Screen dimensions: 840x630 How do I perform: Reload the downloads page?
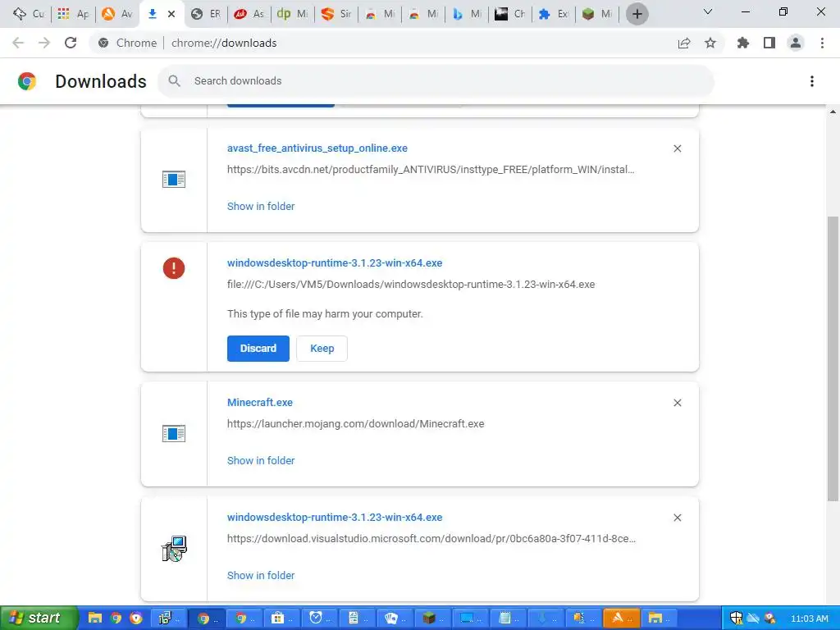tap(71, 43)
